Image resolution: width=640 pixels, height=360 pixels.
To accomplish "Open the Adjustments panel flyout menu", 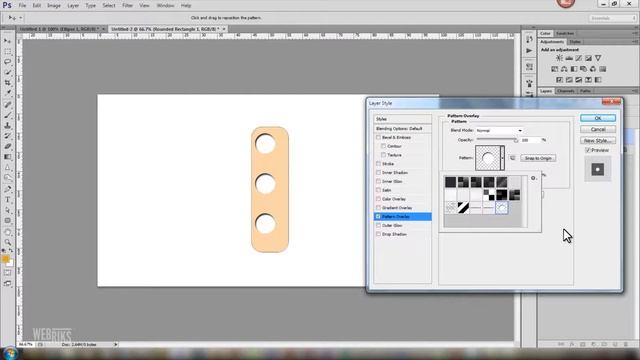I will coord(635,42).
